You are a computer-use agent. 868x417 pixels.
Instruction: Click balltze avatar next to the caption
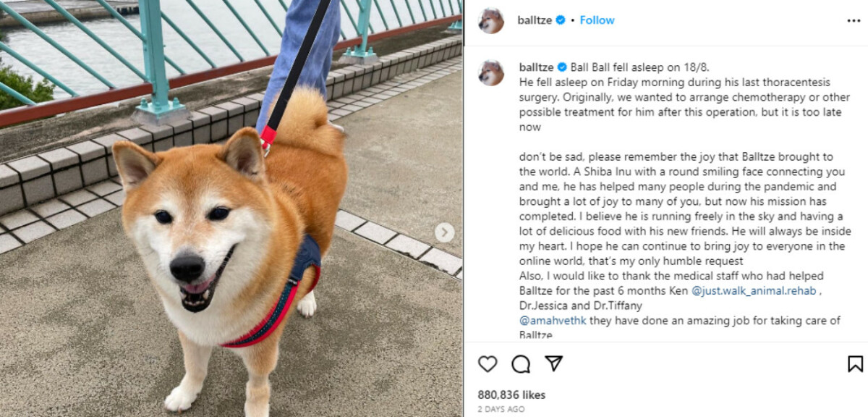pos(491,72)
